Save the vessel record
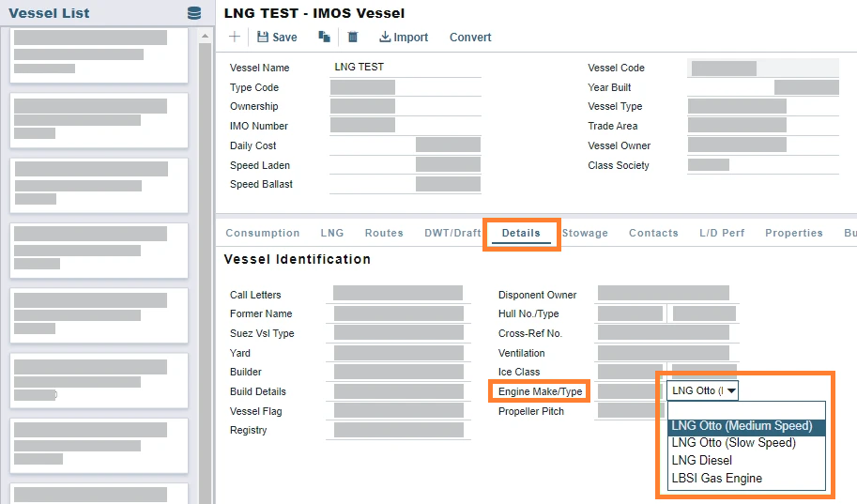This screenshot has height=504, width=857. tap(277, 38)
